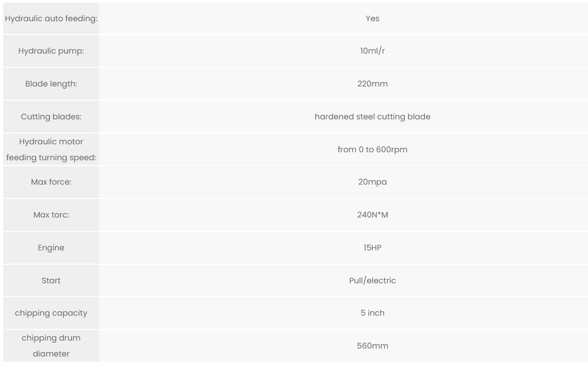
Task: Click the "Engine" row label
Action: coord(51,248)
